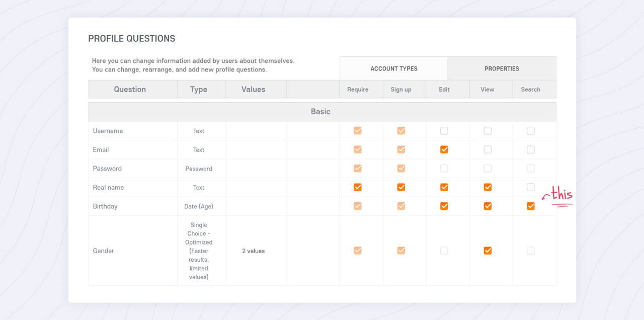Uncheck View for the Real name row

[488, 187]
